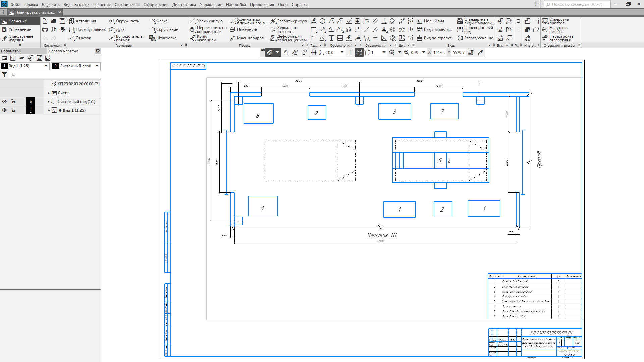644x362 pixels.
Task: Switch to the Параметры tab
Action: (11, 51)
